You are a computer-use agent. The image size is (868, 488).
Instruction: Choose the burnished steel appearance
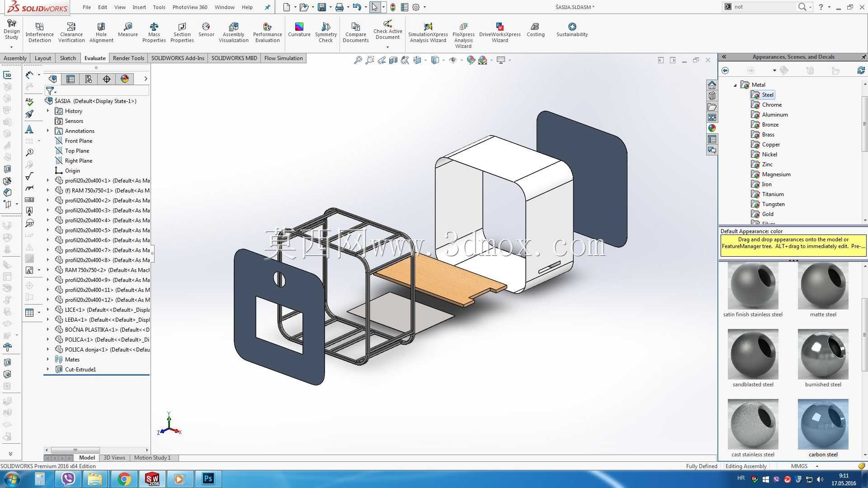pos(823,358)
